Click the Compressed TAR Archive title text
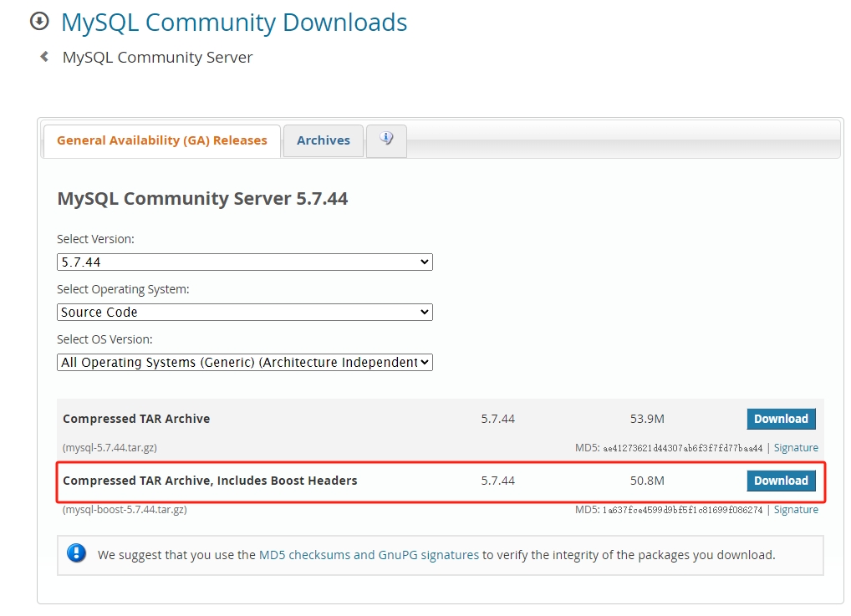The image size is (851, 616). [136, 419]
